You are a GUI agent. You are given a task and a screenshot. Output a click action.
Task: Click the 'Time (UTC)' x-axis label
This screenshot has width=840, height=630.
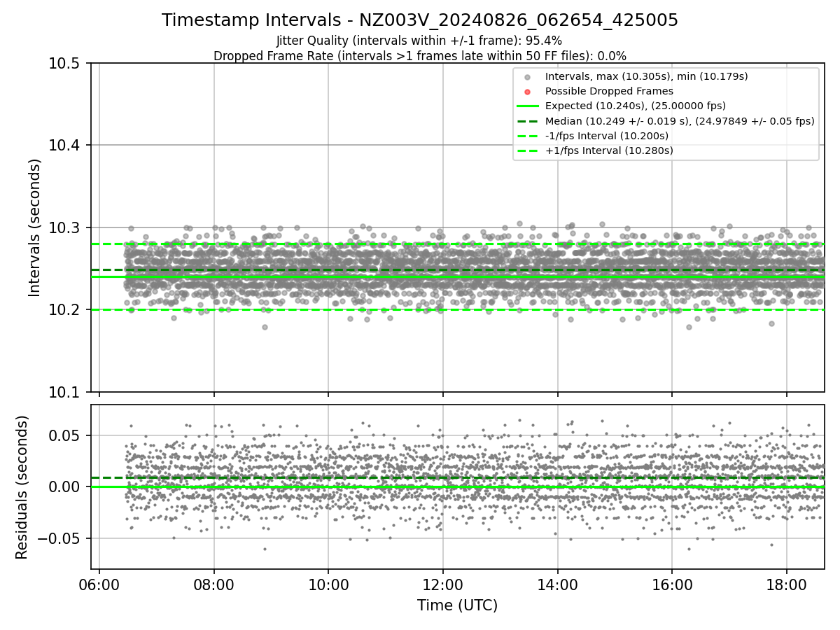tap(457, 605)
